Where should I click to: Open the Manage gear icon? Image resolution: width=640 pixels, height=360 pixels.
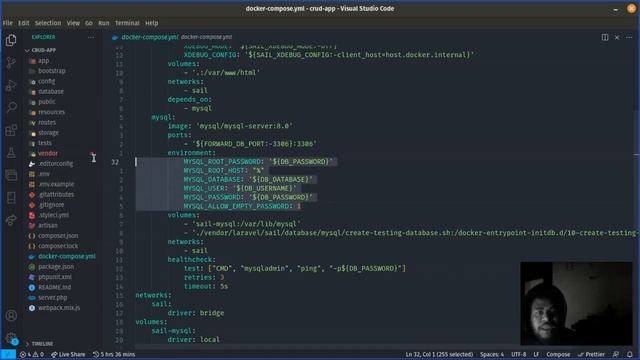[11, 337]
